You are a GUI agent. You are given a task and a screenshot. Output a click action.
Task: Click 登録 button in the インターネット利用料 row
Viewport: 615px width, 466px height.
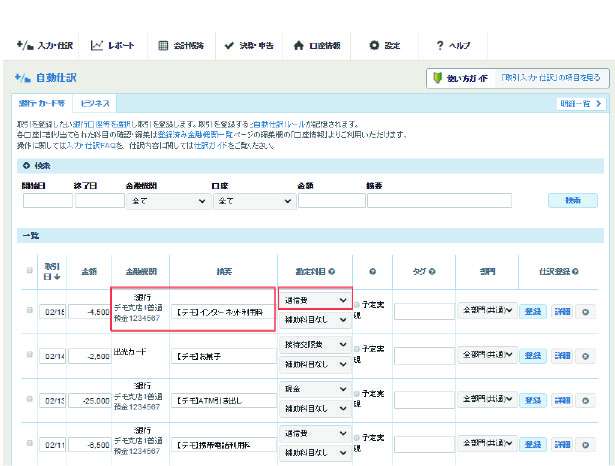pos(533,312)
